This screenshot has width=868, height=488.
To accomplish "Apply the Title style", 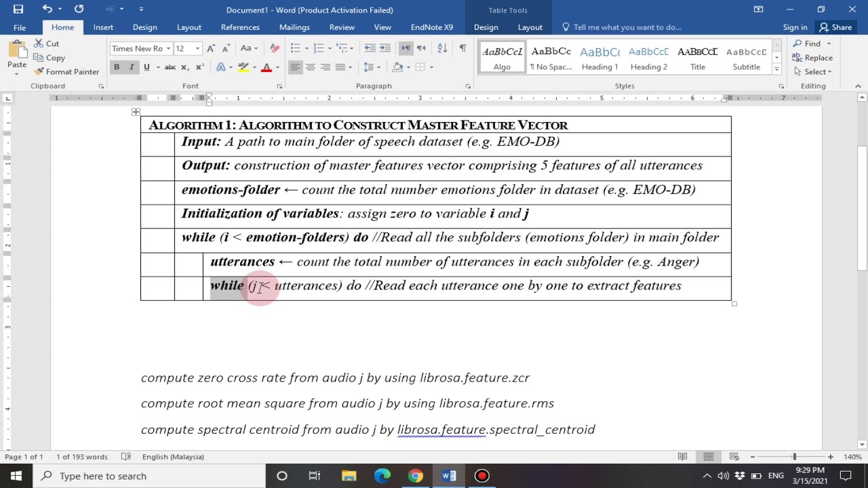I will pyautogui.click(x=697, y=58).
